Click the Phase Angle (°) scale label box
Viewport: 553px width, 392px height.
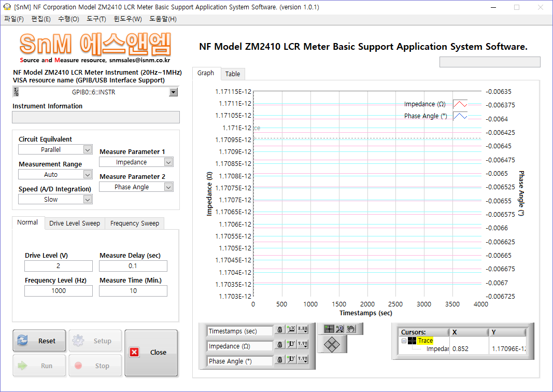coord(240,361)
